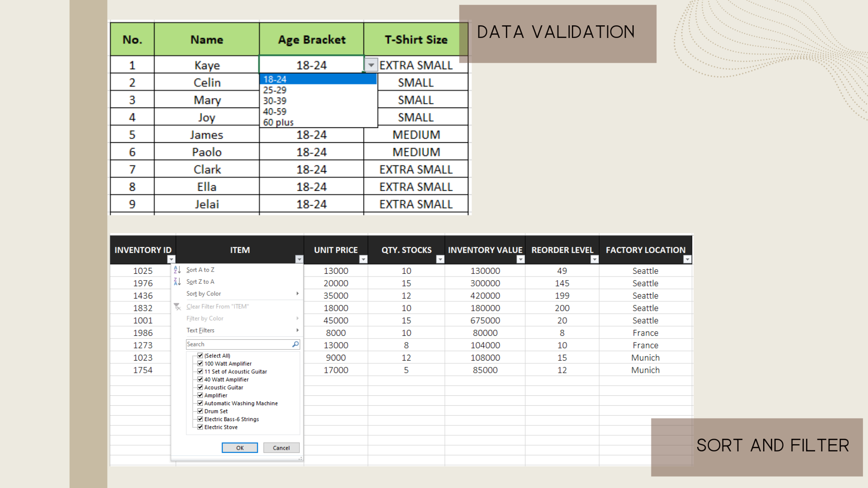The width and height of the screenshot is (868, 488).
Task: Click reorder level 199 cell
Action: click(562, 296)
